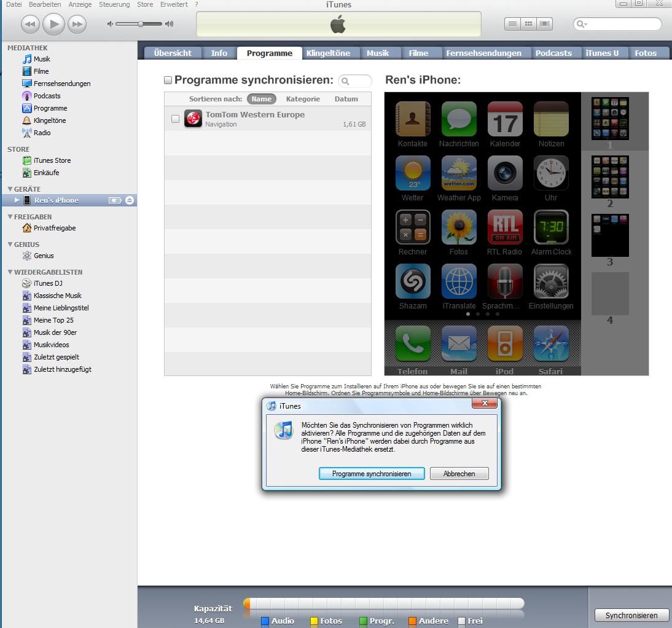The width and height of the screenshot is (672, 628).
Task: Click the Shazam app icon
Action: coord(413,281)
